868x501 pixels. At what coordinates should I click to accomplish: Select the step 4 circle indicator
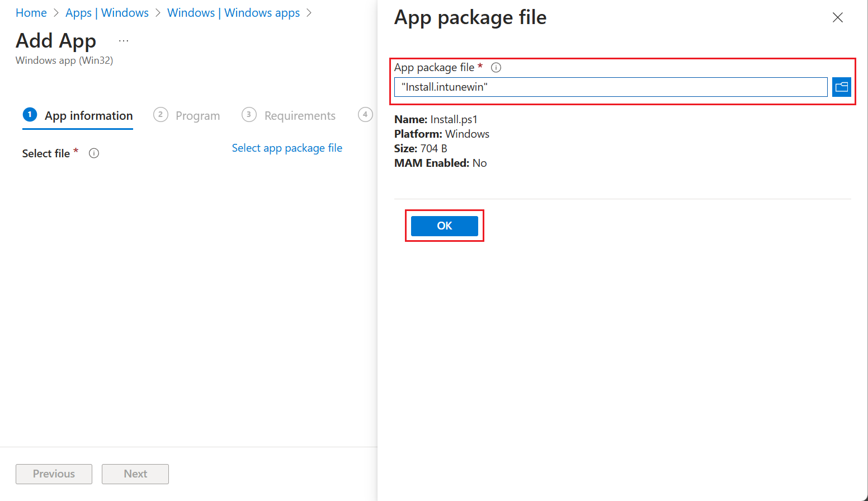coord(365,114)
